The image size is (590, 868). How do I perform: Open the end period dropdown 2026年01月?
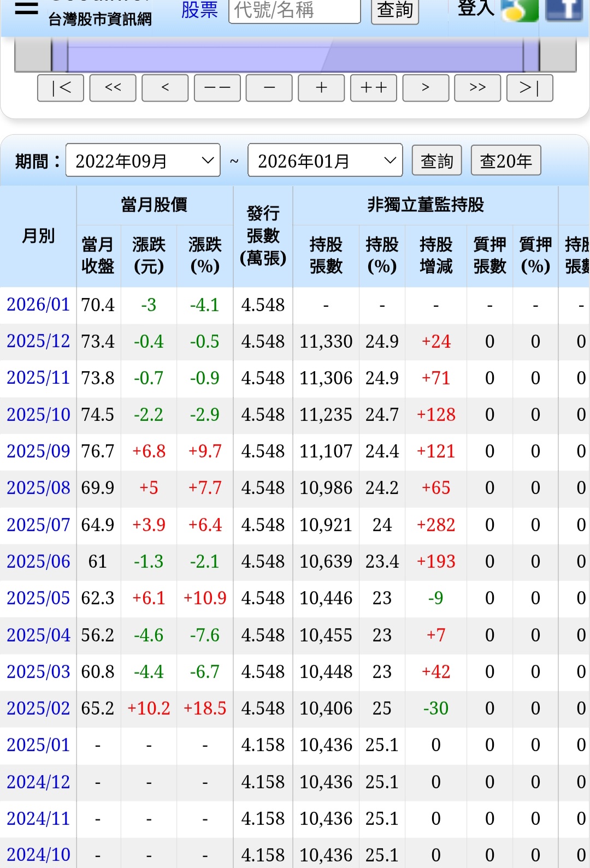coord(325,160)
